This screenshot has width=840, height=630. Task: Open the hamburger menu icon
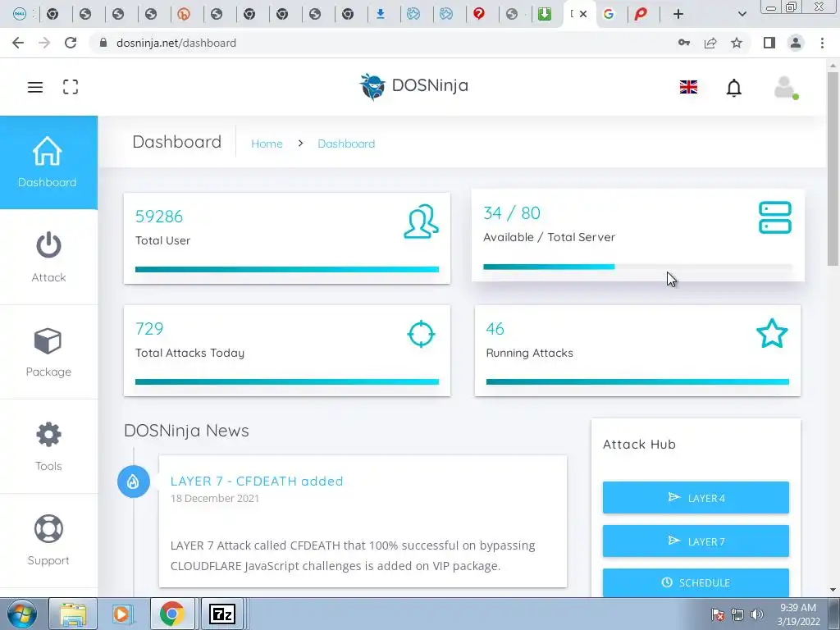pos(35,87)
